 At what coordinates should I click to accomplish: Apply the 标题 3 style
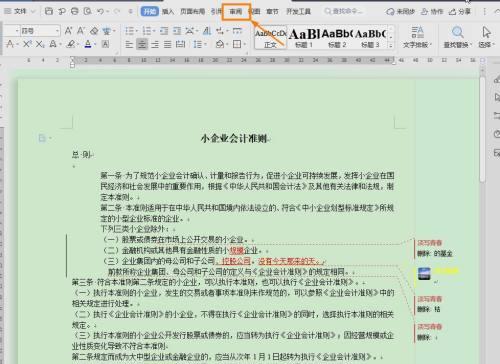point(370,37)
